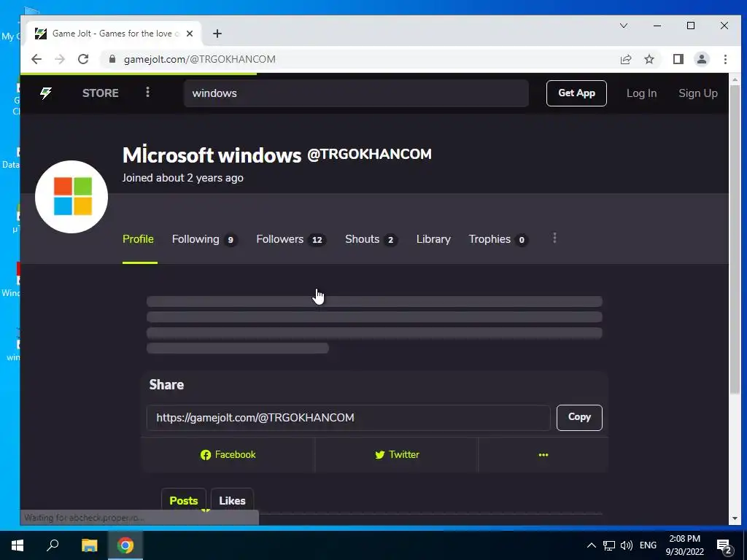Click the Sign Up link
Image resolution: width=747 pixels, height=560 pixels.
pos(698,93)
